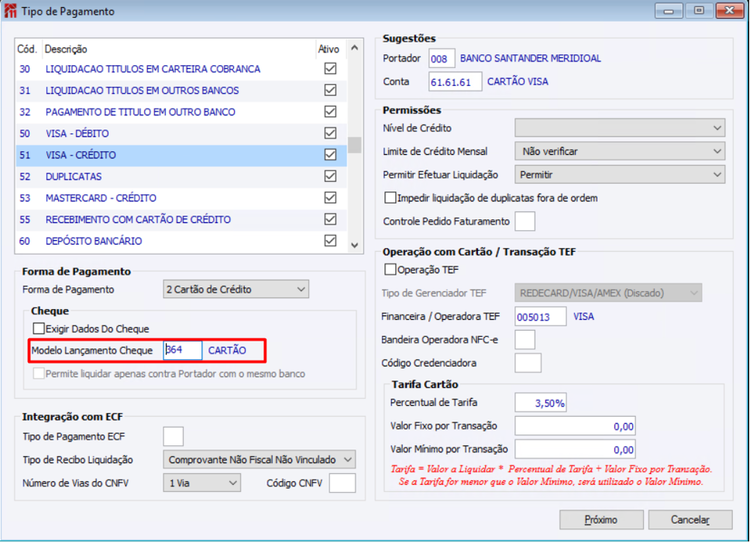Viewport: 750px width, 543px height.
Task: Select the DEPÓSITO BANCÁRIO list entry
Action: click(181, 241)
